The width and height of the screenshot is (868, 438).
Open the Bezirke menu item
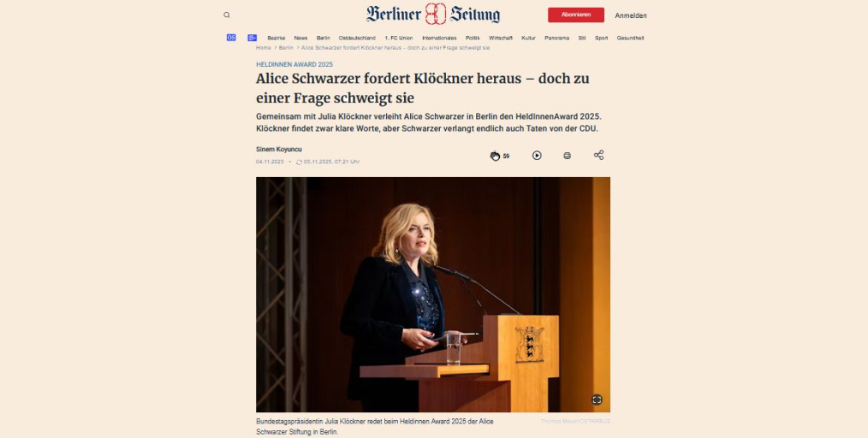(276, 38)
